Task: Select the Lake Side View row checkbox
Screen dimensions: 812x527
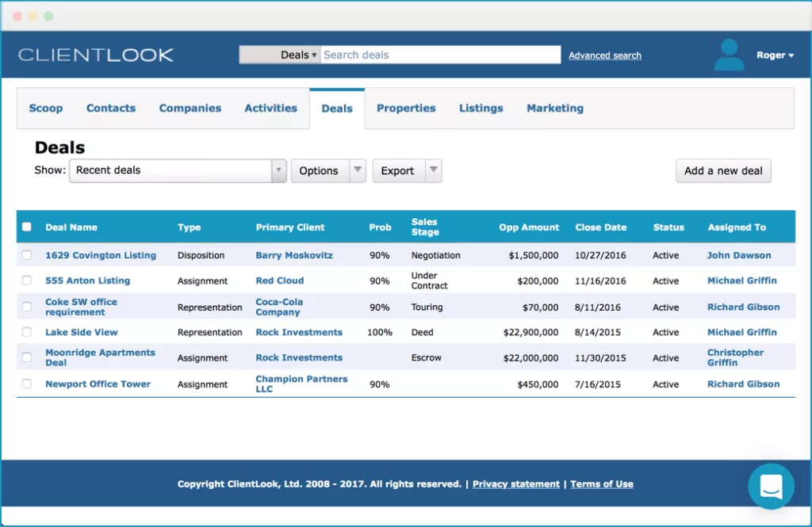Action: (x=27, y=333)
